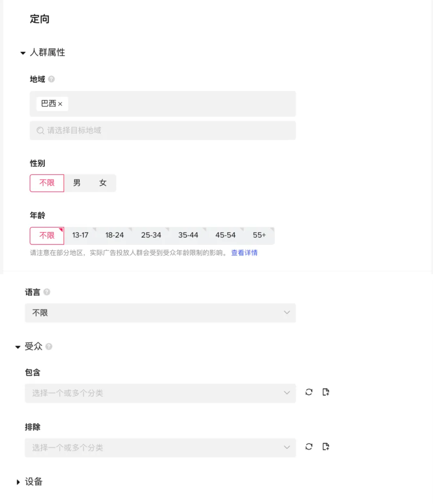Create new audience for 排除 field
Screen dimensions: 433x504
(x=326, y=447)
